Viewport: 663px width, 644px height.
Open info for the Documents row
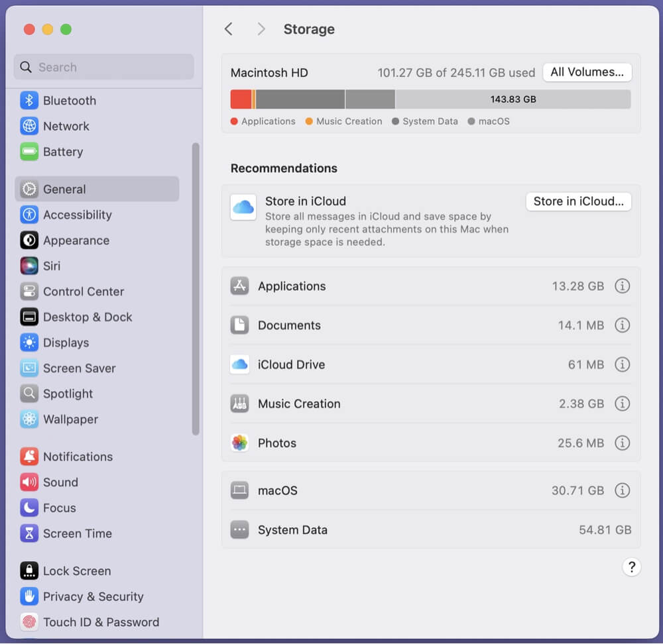point(622,325)
